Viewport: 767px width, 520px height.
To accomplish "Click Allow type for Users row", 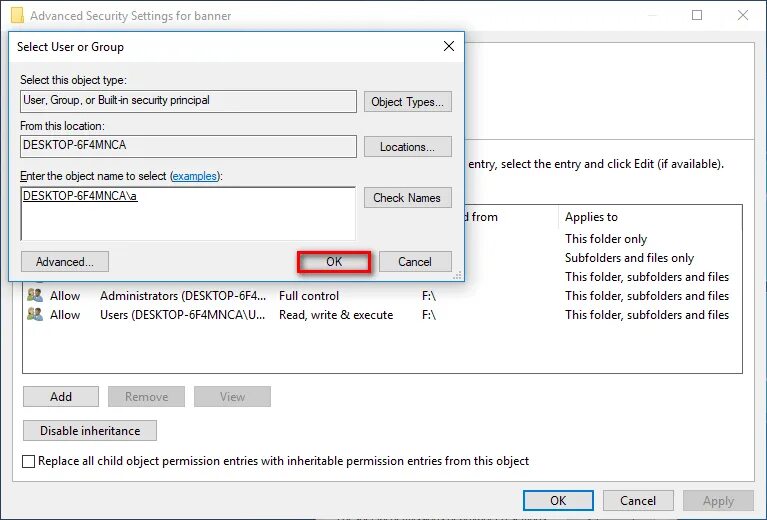I will tap(65, 315).
